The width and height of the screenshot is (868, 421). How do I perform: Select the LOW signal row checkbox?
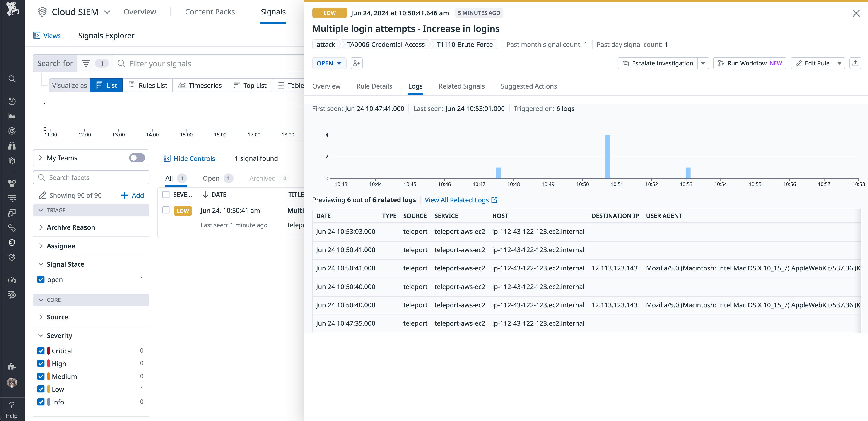pos(166,210)
